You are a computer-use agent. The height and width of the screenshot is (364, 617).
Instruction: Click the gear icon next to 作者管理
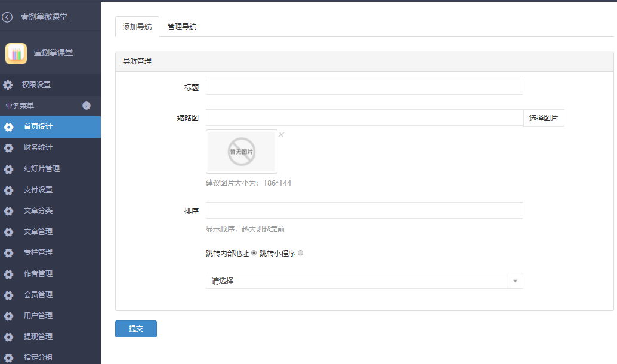coord(9,274)
